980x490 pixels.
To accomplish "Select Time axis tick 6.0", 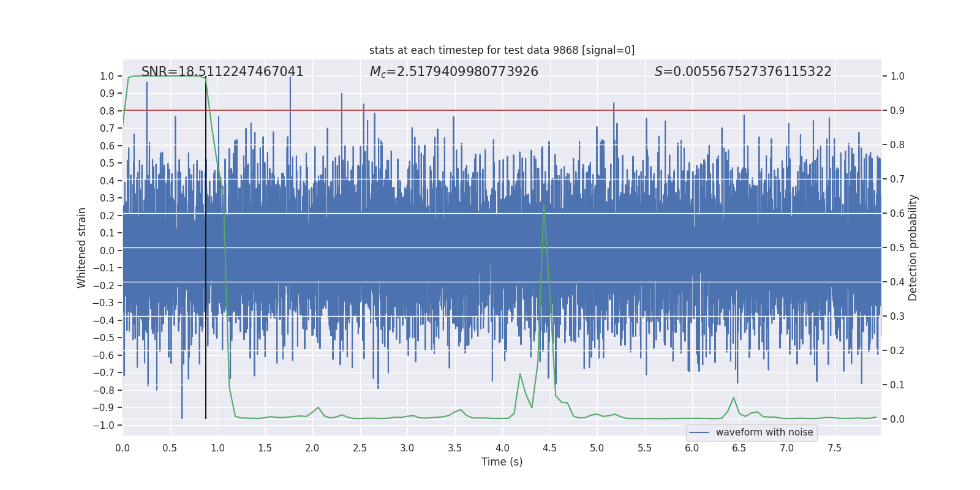I will 692,448.
